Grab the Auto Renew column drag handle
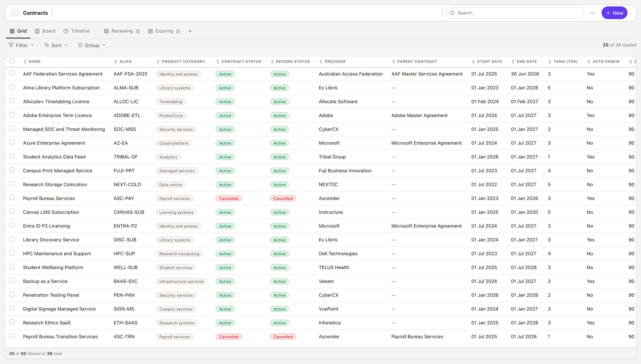Screen dimensions: 641x364 589,62
